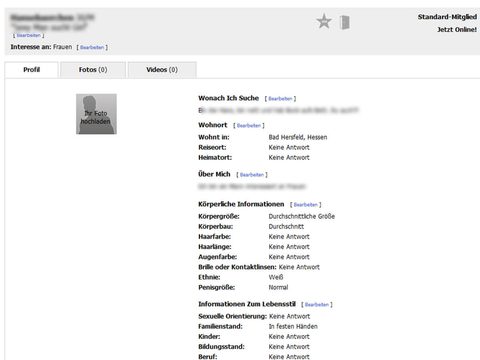Open the Profil tab
This screenshot has width=480, height=360.
pyautogui.click(x=32, y=70)
